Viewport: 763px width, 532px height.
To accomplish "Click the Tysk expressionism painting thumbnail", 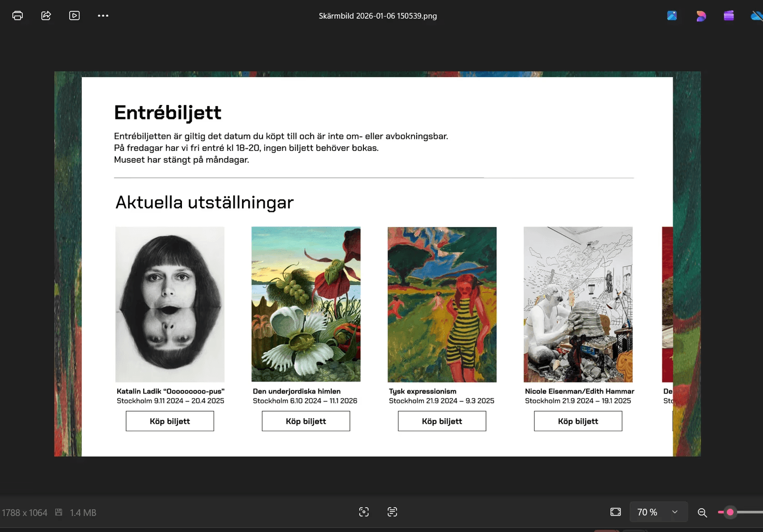I will (442, 305).
